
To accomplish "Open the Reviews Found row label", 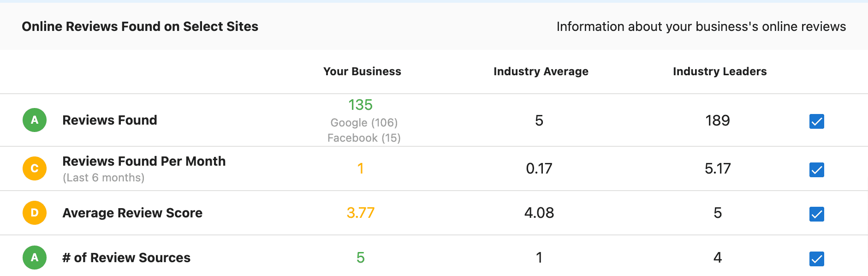I will (110, 120).
